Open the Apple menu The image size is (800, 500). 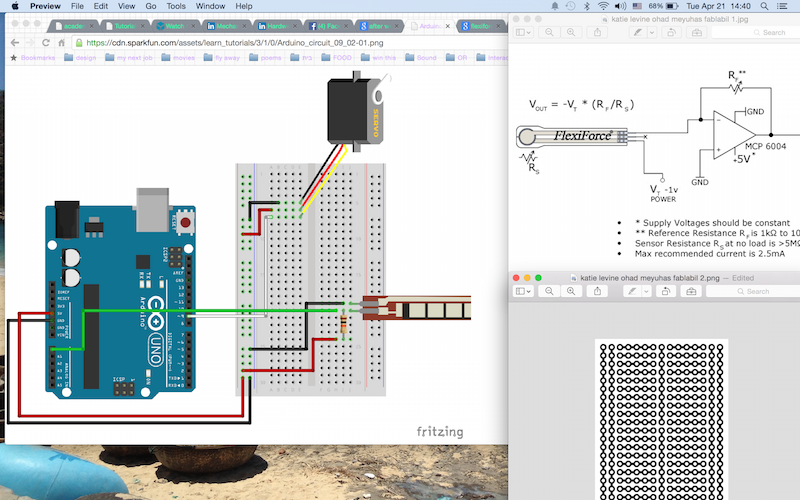coord(15,6)
